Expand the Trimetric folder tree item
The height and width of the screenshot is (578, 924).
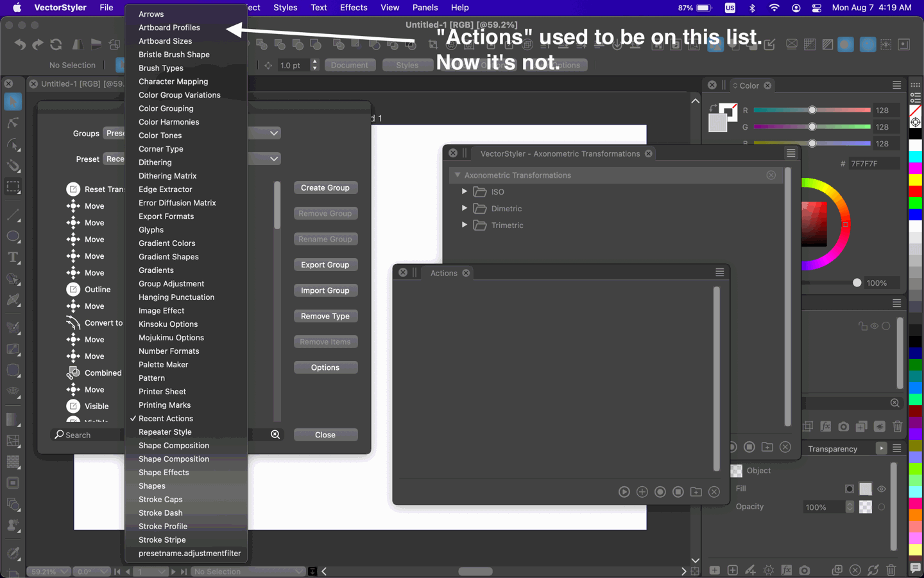pyautogui.click(x=465, y=225)
